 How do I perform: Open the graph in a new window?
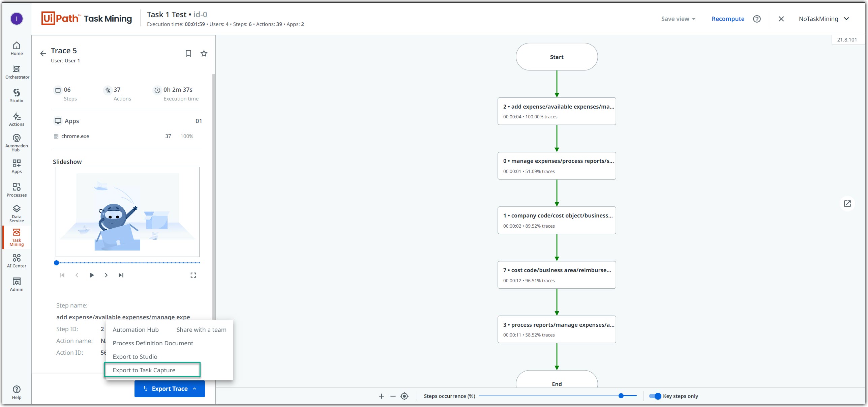847,203
